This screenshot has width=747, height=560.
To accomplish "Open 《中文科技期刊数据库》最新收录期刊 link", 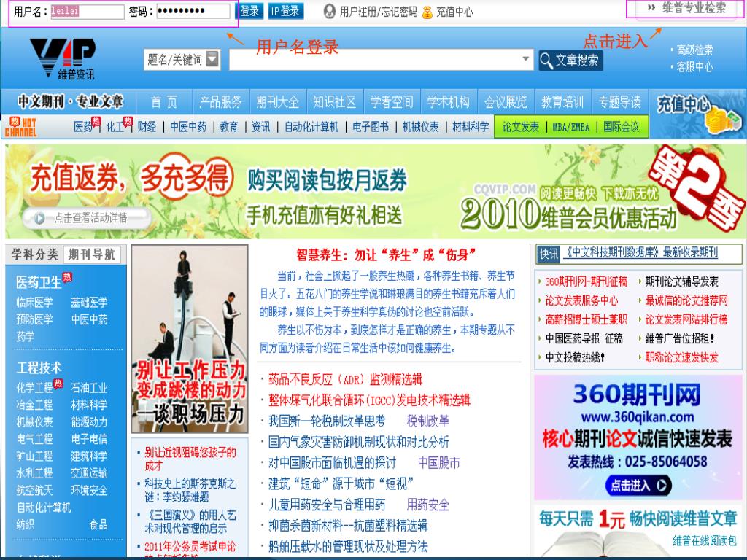I will click(x=640, y=253).
